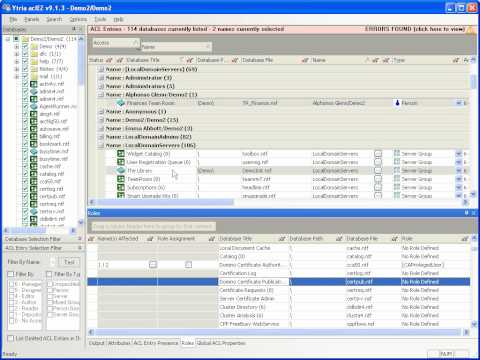The width and height of the screenshot is (480, 360).
Task: Click the pin icon of Databases panel
Action: [x=74, y=29]
